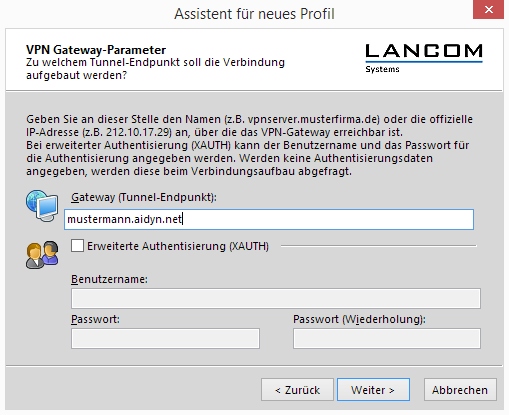Click the LANCOM Systems logo
509x415 pixels.
pyautogui.click(x=424, y=58)
